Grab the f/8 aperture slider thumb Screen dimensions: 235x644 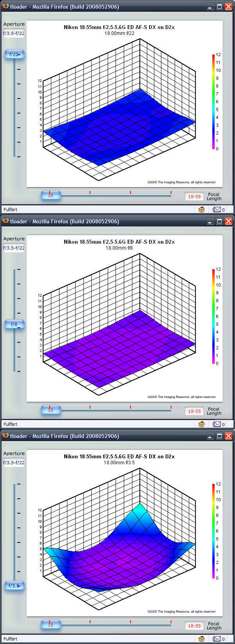14,325
